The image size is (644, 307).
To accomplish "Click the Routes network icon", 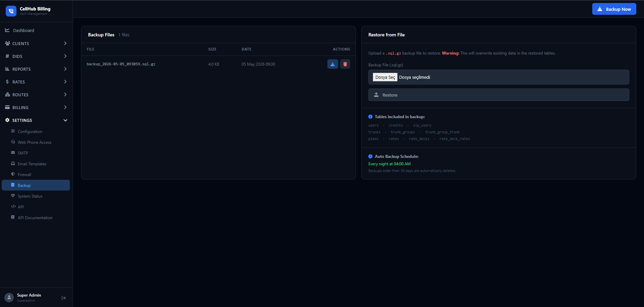I will pyautogui.click(x=7, y=95).
